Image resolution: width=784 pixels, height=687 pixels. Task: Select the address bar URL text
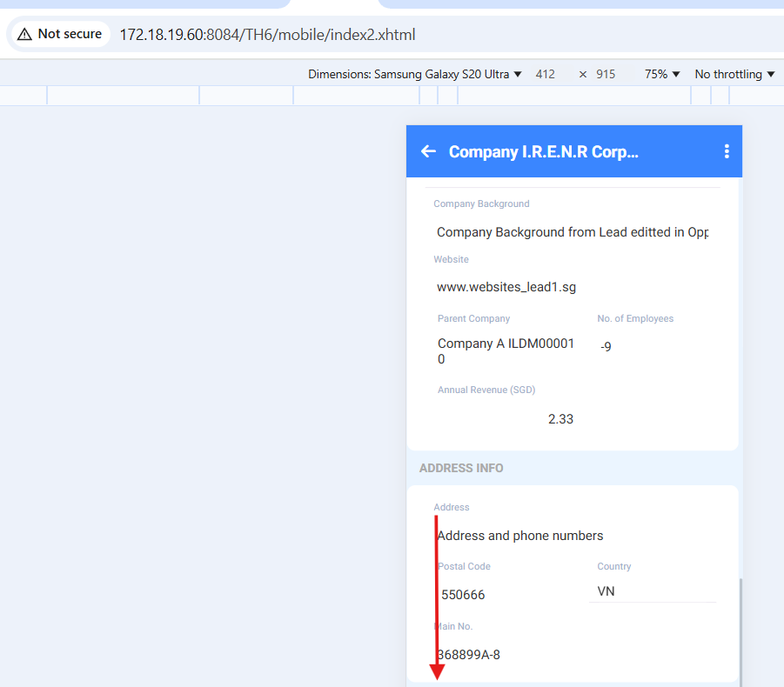click(267, 35)
